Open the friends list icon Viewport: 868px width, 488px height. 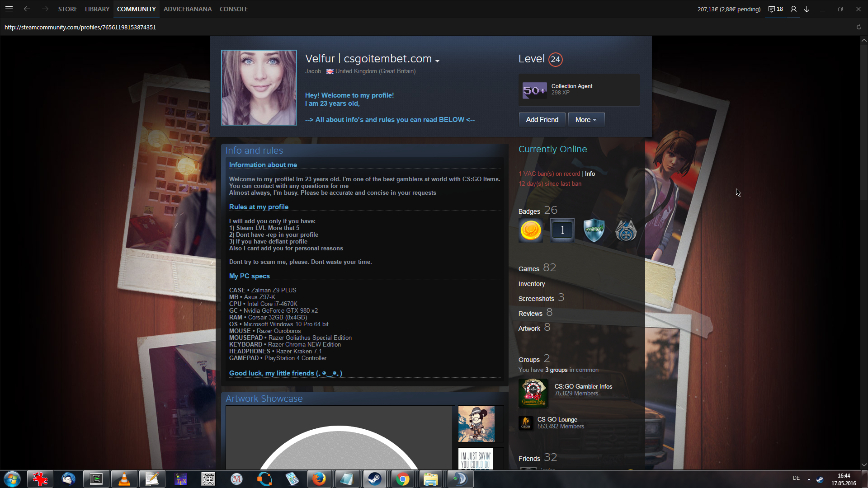[793, 9]
